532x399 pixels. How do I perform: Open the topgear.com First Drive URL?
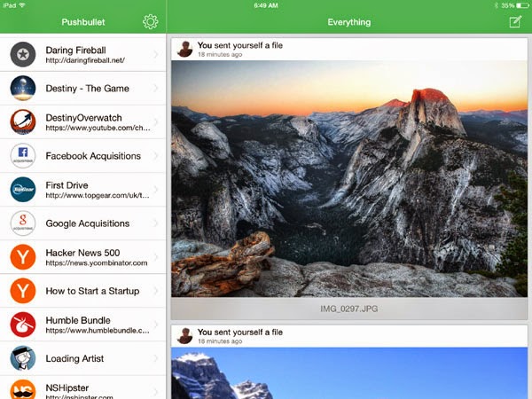[x=98, y=195]
